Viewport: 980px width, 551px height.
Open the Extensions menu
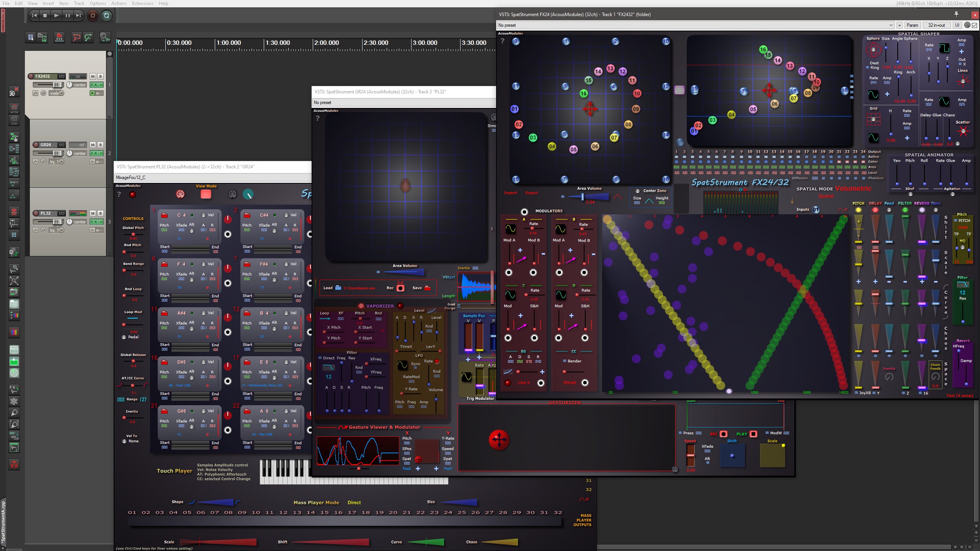tap(142, 3)
